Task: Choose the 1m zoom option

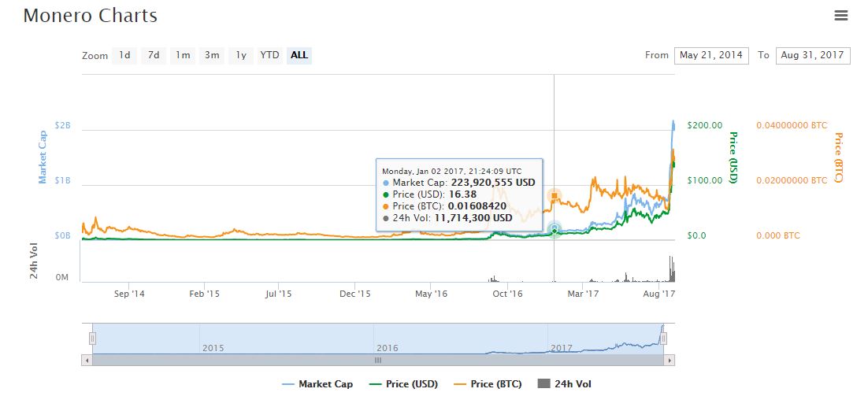Action: pyautogui.click(x=183, y=55)
